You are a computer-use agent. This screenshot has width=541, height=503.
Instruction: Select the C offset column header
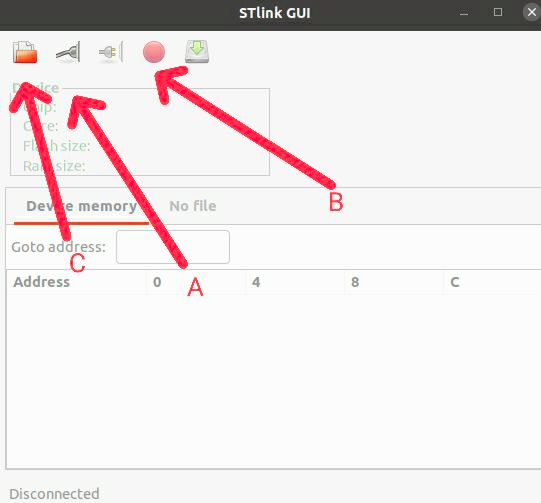click(455, 282)
